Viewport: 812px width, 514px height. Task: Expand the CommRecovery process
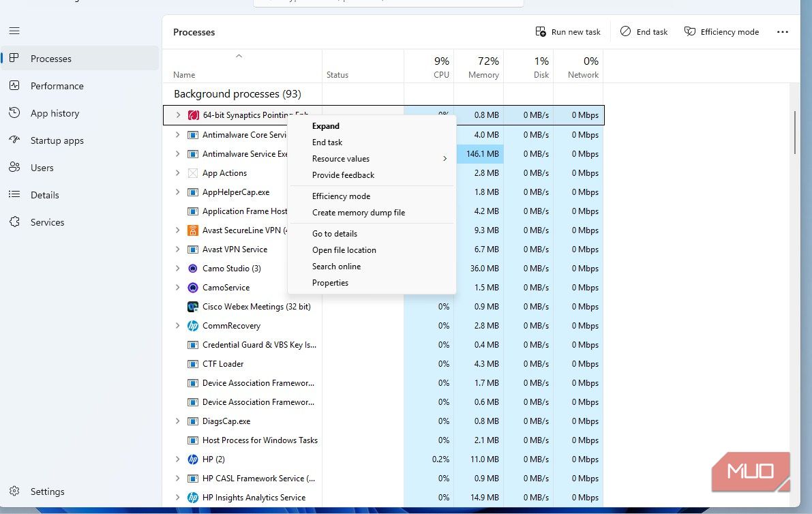178,326
